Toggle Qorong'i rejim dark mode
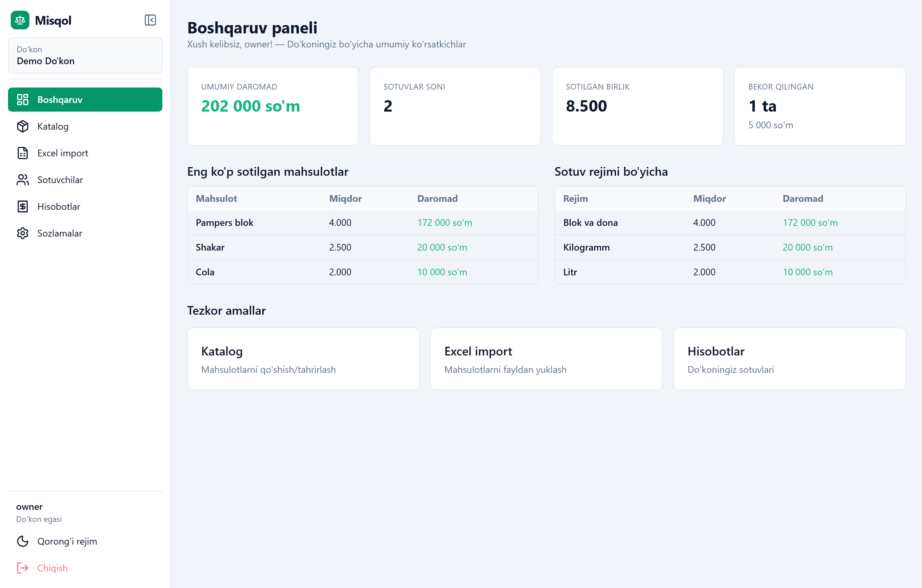This screenshot has height=588, width=922. 85,541
